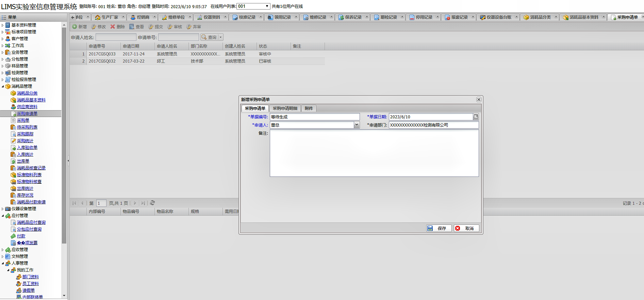Screen dimensions: 644x300
Task: Open 待采购列表 link in sidebar
Action: point(27,127)
